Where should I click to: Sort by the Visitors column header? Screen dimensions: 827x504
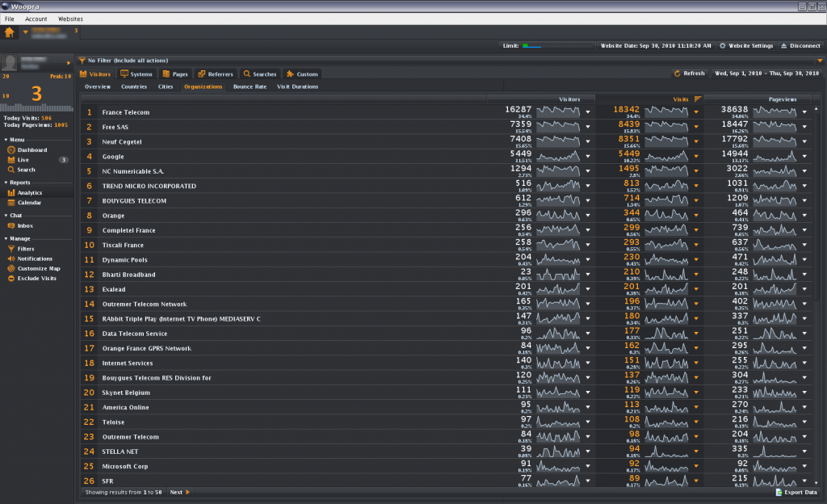(541, 99)
